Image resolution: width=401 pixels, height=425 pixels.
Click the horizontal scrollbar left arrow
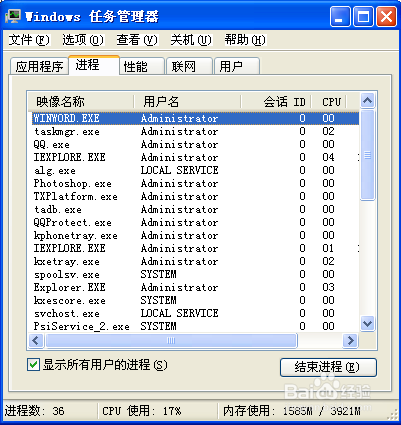(x=36, y=340)
